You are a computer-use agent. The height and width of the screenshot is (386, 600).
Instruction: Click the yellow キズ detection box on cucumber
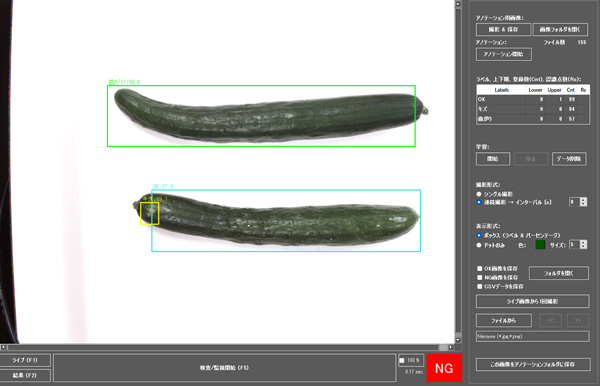(x=150, y=213)
